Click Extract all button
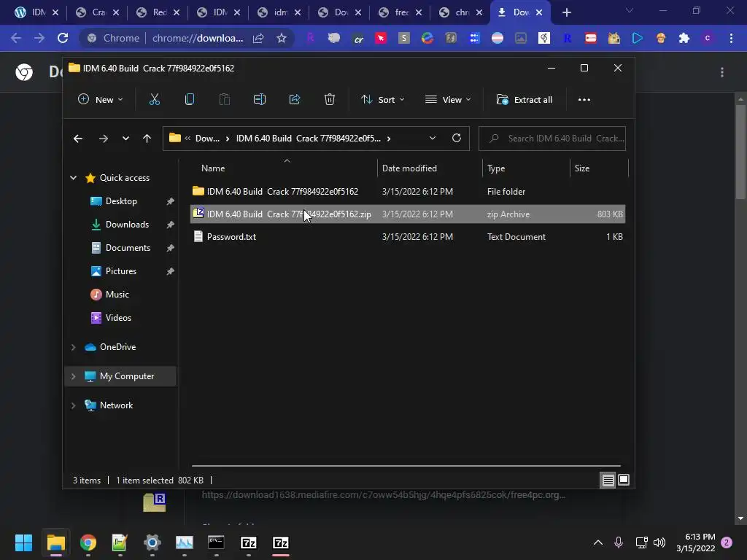Viewport: 747px width, 560px height. tap(525, 99)
